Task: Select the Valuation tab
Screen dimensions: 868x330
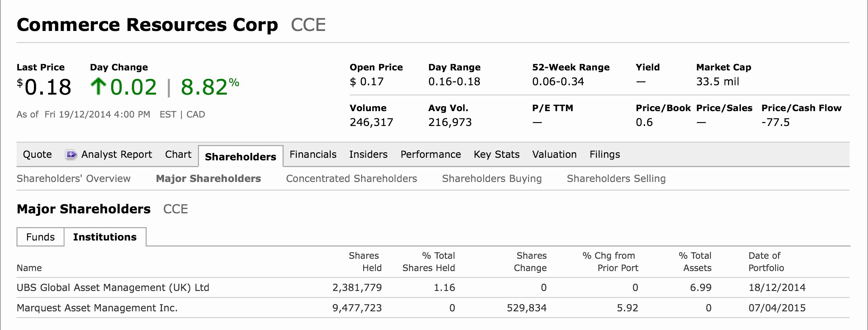Action: [554, 154]
